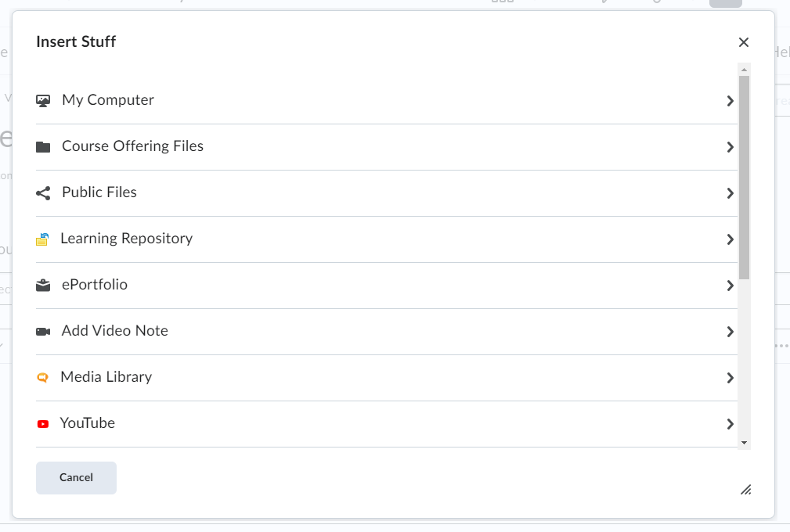Select the ePortfolio entry text
Viewport: 790px width, 532px height.
tap(95, 284)
